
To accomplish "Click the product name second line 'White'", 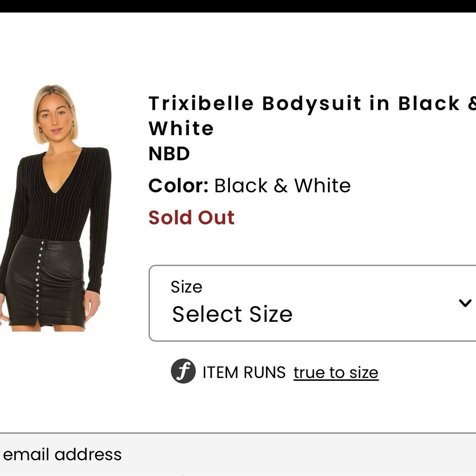I will coord(181,128).
